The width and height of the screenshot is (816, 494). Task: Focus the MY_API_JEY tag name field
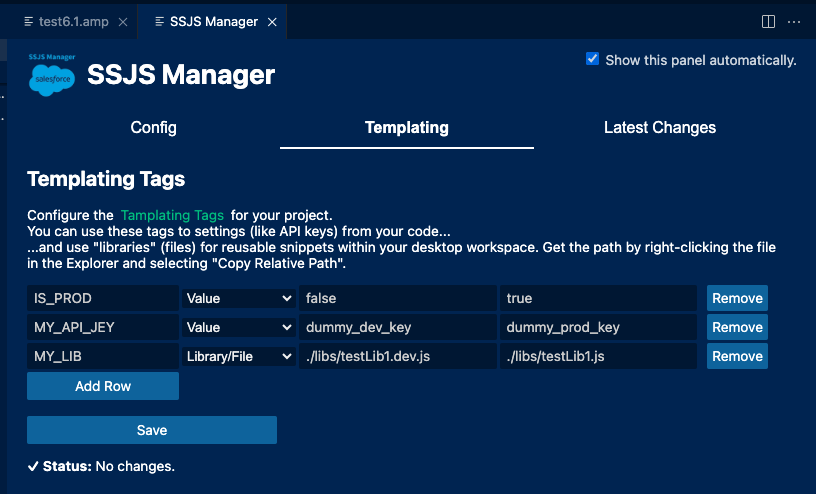[103, 327]
